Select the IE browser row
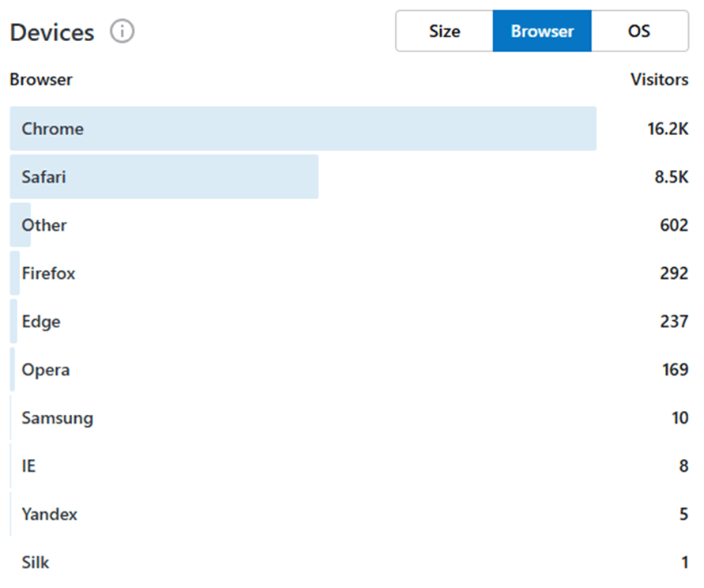Image resolution: width=704 pixels, height=588 pixels. [x=28, y=466]
